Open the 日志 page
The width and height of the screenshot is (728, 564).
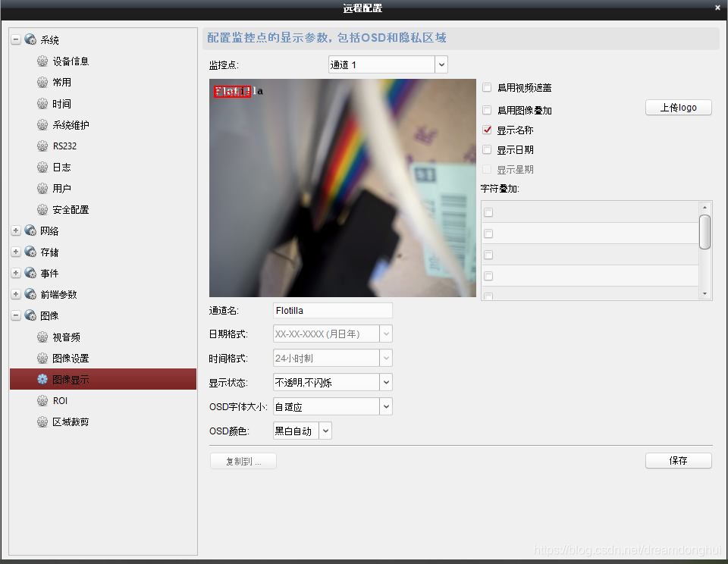click(61, 168)
